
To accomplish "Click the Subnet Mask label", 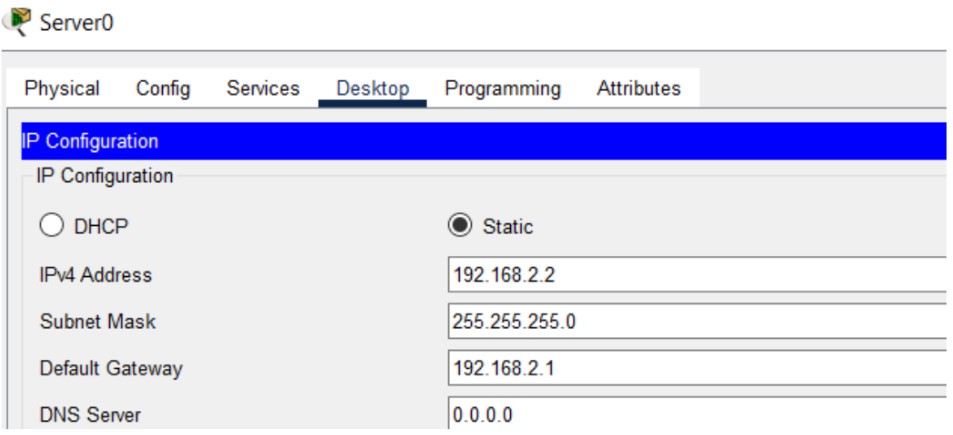I will [97, 321].
